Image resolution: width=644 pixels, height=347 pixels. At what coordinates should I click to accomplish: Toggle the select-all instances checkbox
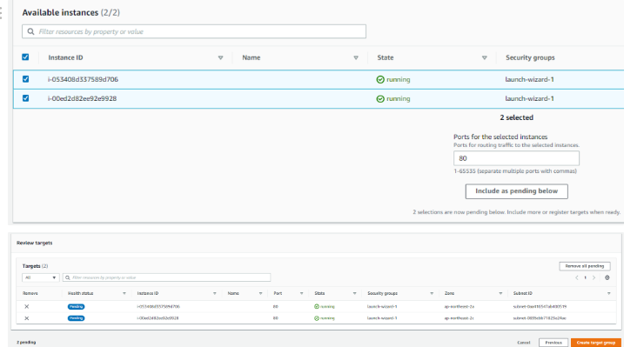[x=25, y=57]
